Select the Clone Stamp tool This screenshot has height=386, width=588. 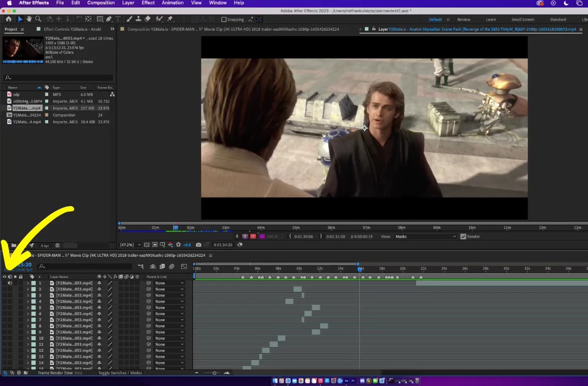coord(138,19)
